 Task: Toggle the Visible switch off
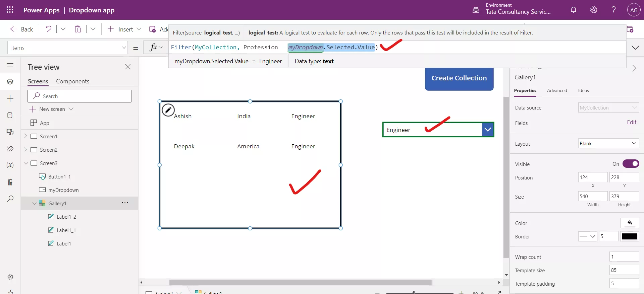[x=631, y=164]
